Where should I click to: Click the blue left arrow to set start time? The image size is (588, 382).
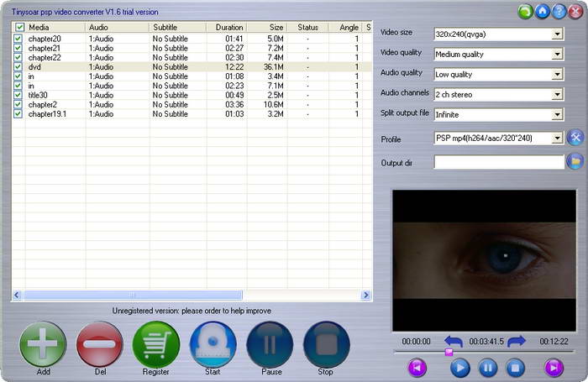click(454, 341)
